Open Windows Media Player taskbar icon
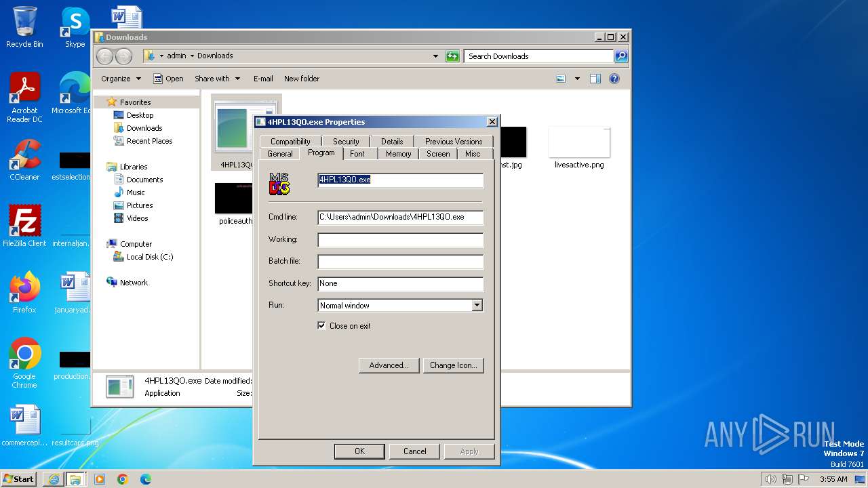Screen dimensions: 868x488 pos(100,479)
